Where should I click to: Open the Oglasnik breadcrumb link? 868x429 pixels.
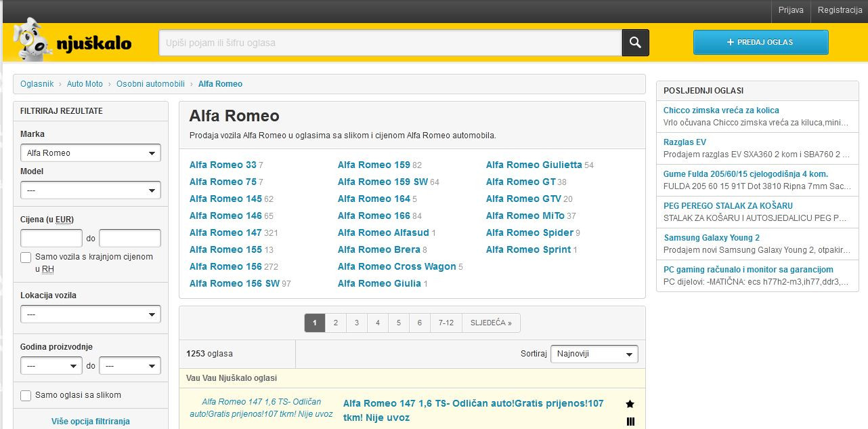(x=37, y=84)
